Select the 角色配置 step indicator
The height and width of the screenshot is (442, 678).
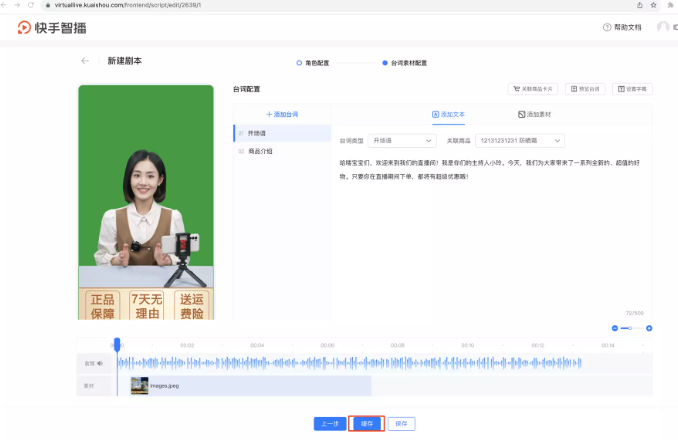pos(313,63)
